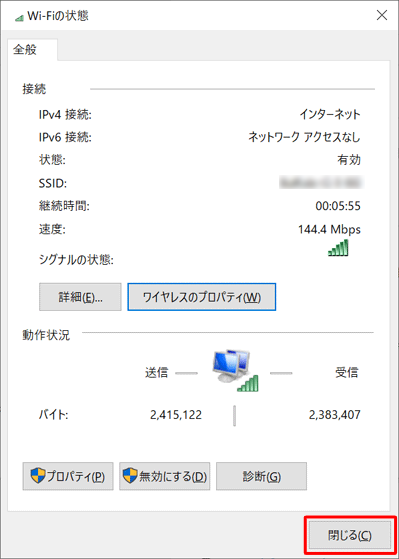Click the 接続 section heading
399x559 pixels.
tap(34, 89)
